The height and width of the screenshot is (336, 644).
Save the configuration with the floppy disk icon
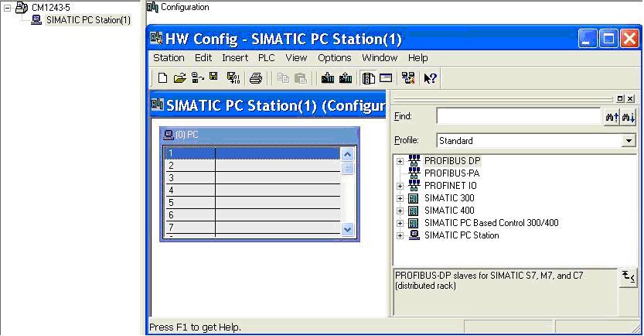pyautogui.click(x=213, y=77)
